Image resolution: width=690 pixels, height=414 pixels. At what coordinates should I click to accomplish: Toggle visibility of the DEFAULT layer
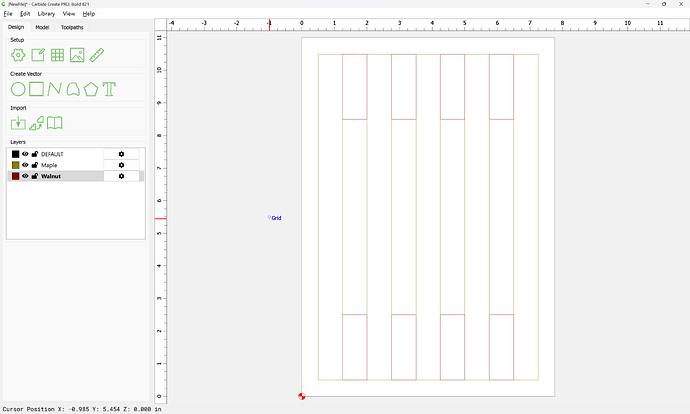(x=26, y=154)
